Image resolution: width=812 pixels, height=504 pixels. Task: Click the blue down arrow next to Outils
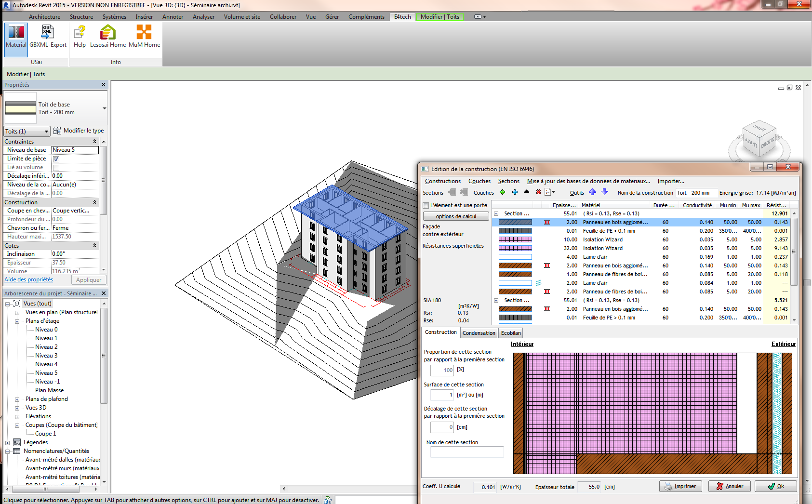click(x=604, y=192)
